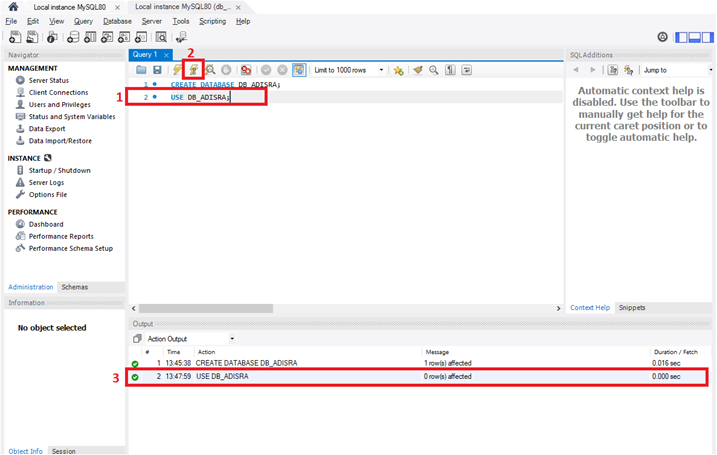Save the script to a file
Screen dimensions: 717x455
157,70
